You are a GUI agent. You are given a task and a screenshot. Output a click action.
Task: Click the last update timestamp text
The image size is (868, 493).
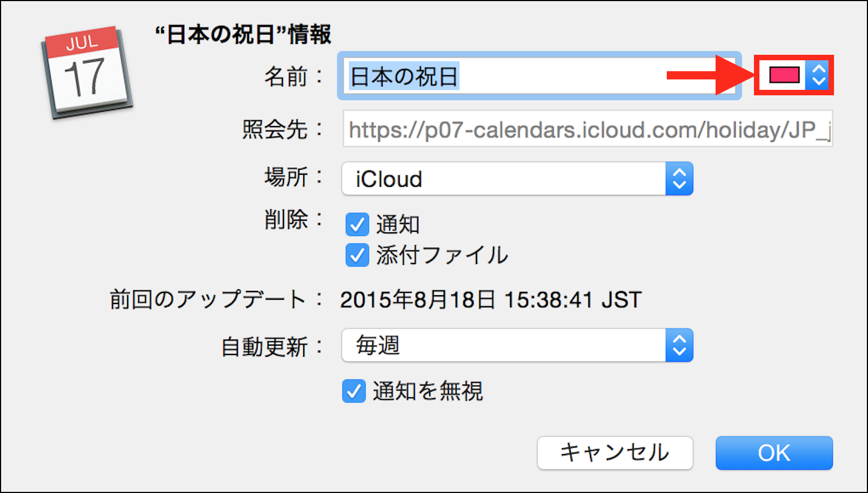[491, 300]
